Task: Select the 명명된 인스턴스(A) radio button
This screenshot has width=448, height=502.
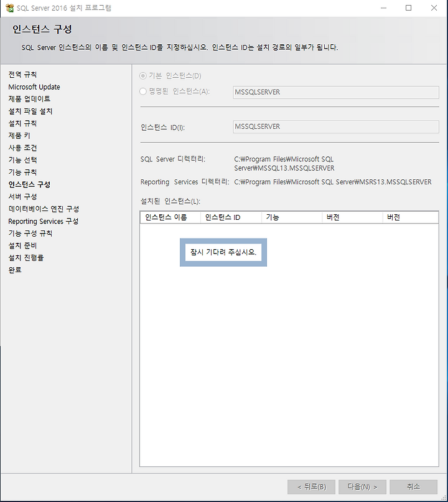Action: point(143,92)
